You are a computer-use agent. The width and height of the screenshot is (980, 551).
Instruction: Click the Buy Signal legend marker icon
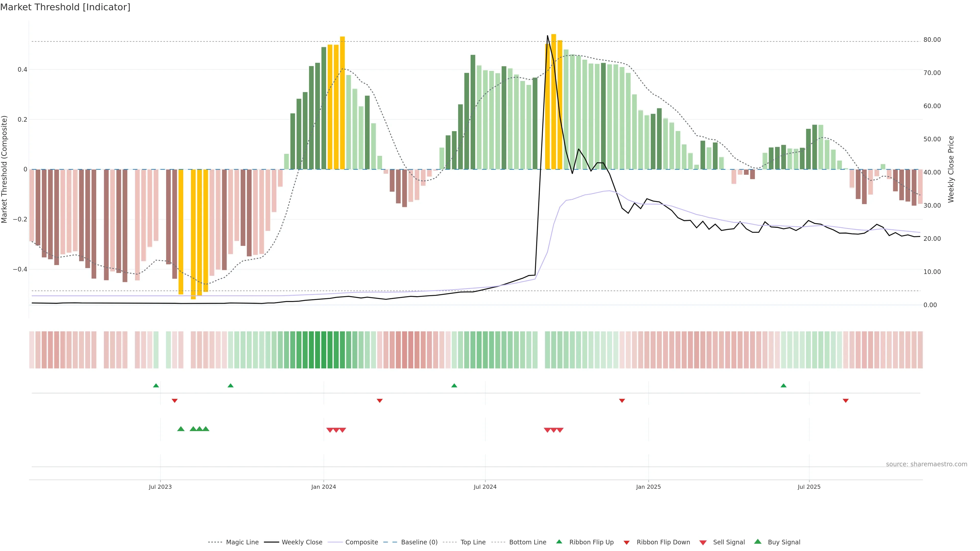[x=758, y=542]
